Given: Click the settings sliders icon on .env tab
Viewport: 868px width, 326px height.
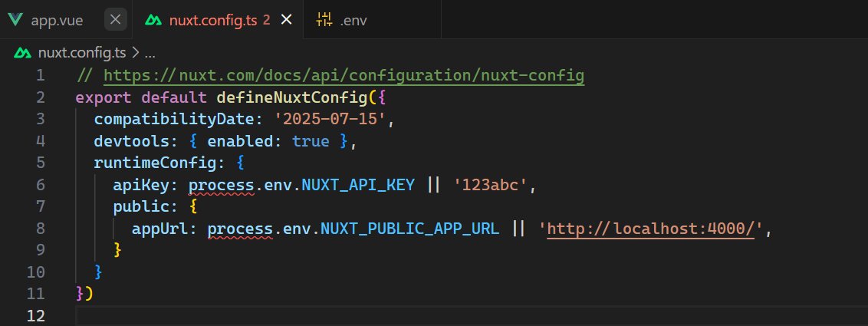Looking at the screenshot, I should point(324,20).
